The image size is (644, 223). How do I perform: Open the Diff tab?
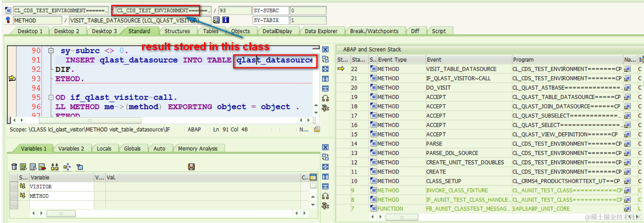tap(415, 31)
